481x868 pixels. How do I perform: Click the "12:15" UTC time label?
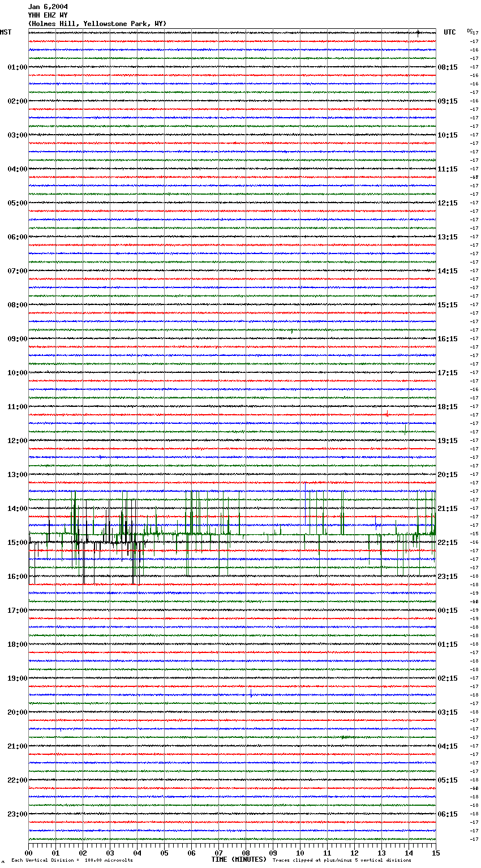click(x=448, y=203)
